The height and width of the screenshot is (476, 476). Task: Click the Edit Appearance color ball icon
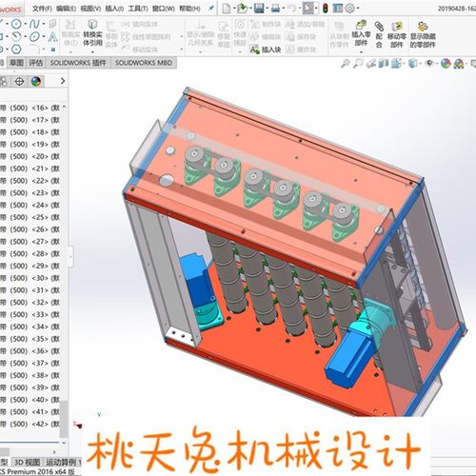pos(446,64)
